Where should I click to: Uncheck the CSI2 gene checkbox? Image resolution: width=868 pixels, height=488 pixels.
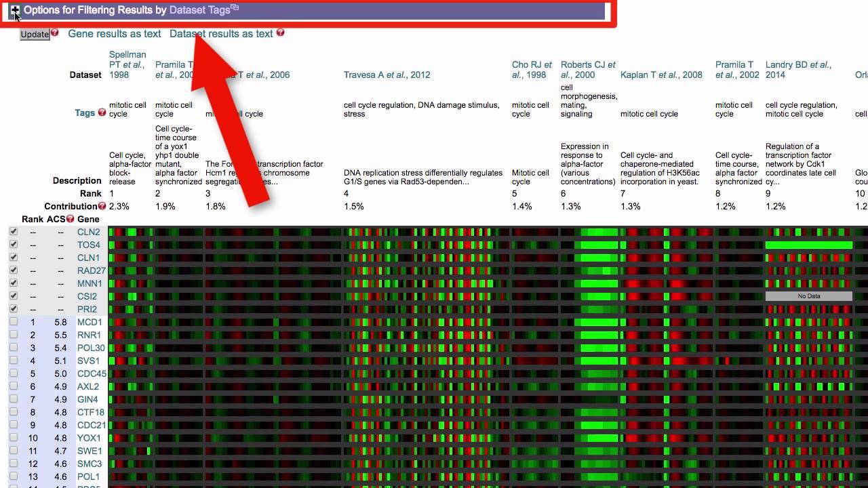14,296
